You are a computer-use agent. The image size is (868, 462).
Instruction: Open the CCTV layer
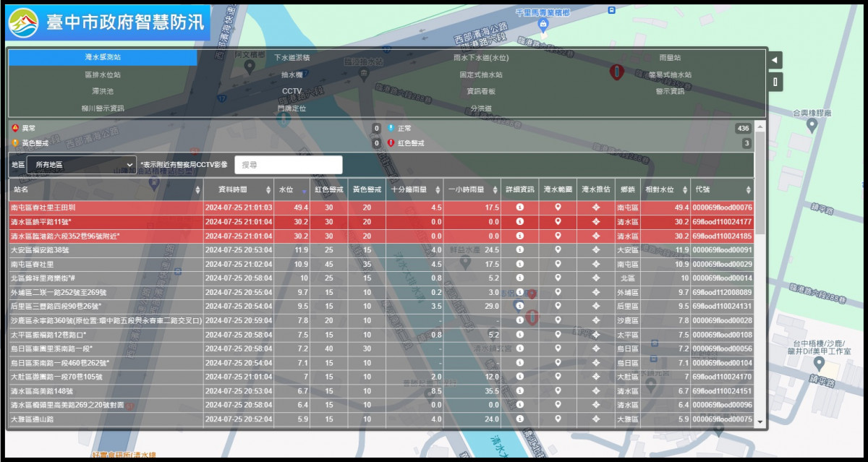pyautogui.click(x=292, y=91)
